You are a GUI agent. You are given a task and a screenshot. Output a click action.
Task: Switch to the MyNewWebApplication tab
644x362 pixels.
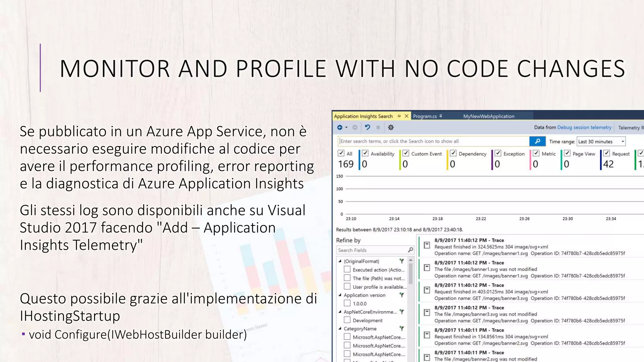tap(489, 116)
